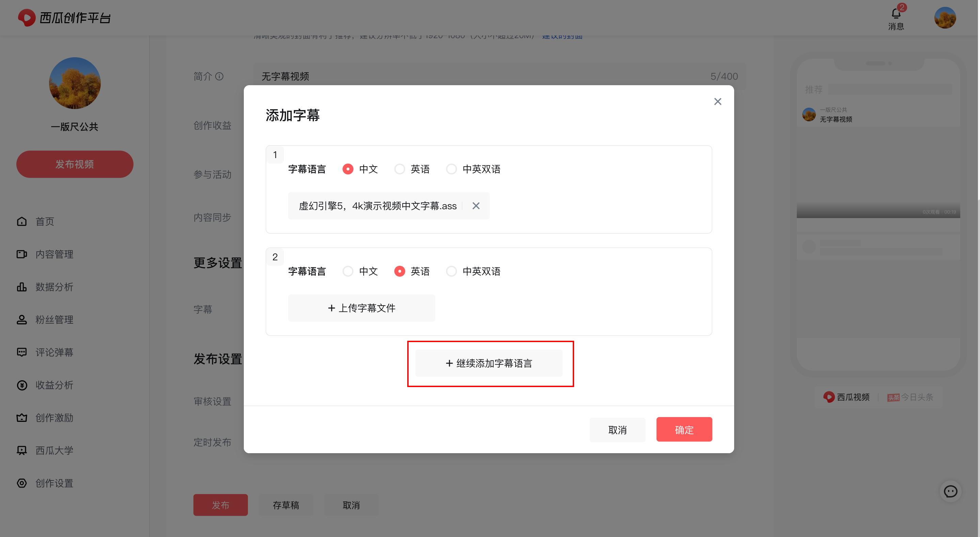Open 西瓜大学 via the graduation icon
980x537 pixels.
pyautogui.click(x=22, y=450)
